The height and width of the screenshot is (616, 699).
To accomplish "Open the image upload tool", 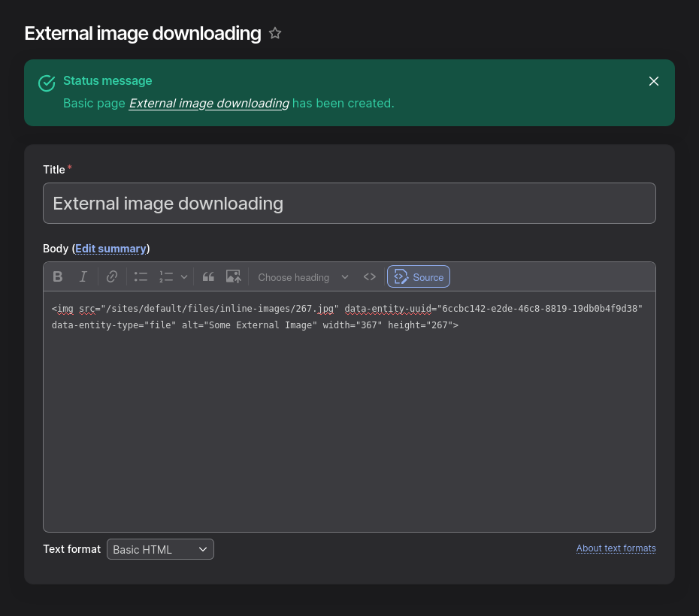I will coord(234,277).
